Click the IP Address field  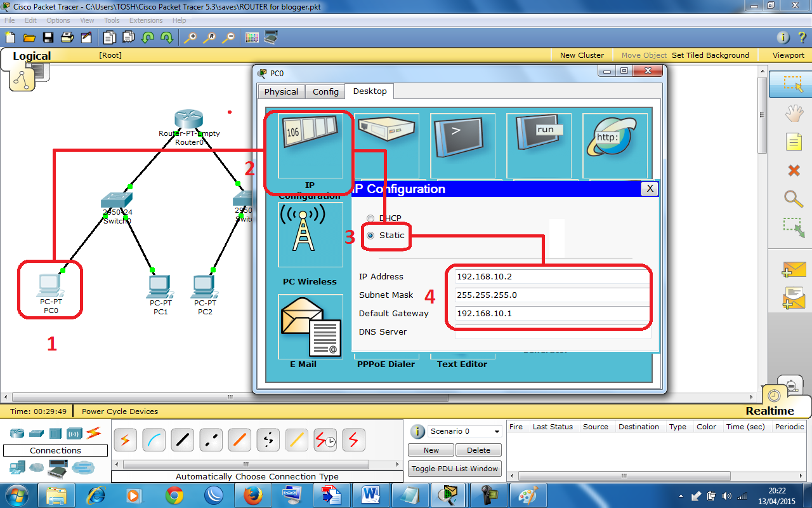tap(553, 277)
